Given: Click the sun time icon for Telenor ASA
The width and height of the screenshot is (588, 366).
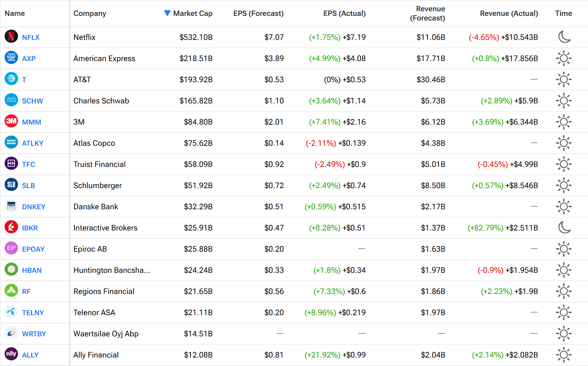Looking at the screenshot, I should (x=564, y=312).
